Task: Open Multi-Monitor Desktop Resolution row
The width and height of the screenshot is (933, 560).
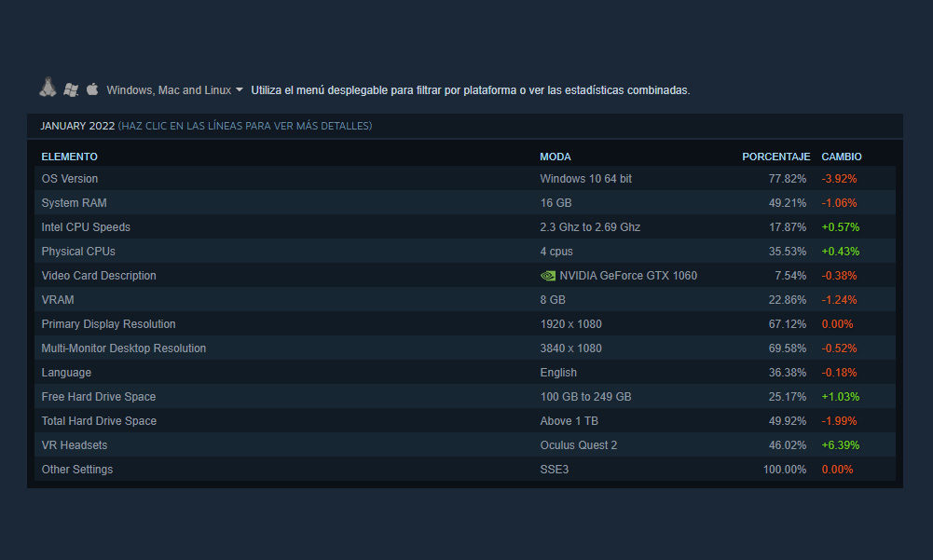Action: tap(124, 348)
